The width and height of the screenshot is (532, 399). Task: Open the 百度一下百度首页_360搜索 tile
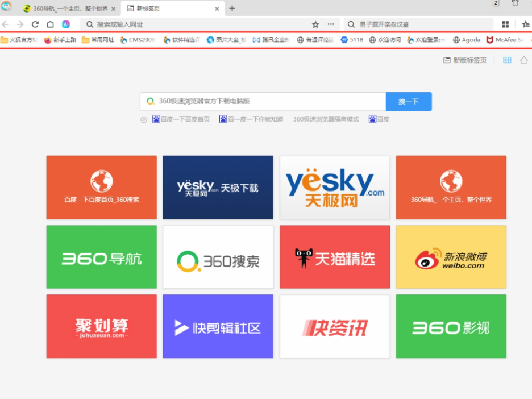101,188
